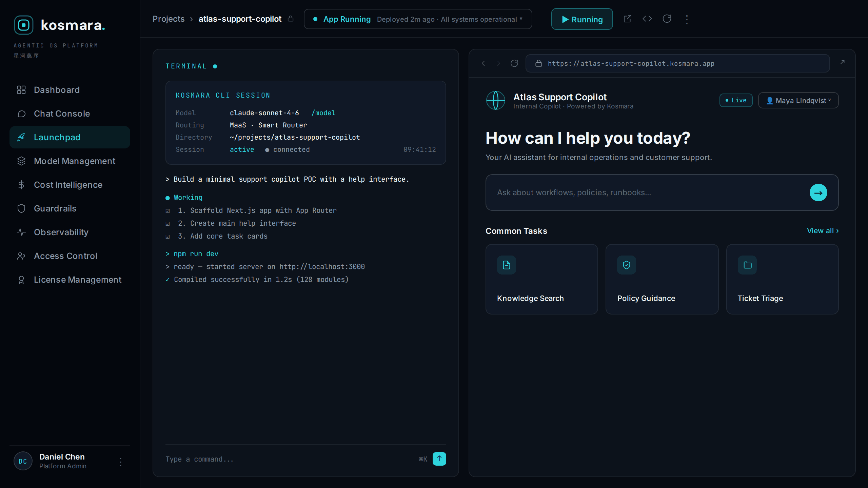Click the kosmara logo icon

24,25
